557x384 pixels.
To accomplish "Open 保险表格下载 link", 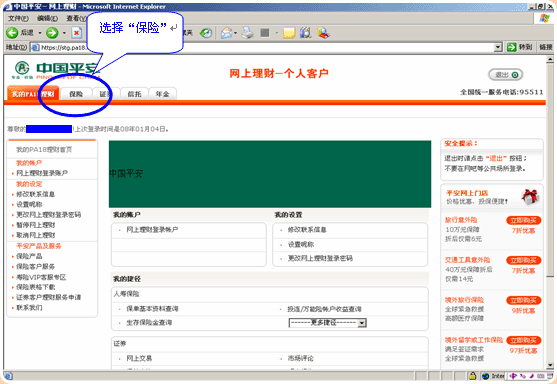I will (x=36, y=287).
